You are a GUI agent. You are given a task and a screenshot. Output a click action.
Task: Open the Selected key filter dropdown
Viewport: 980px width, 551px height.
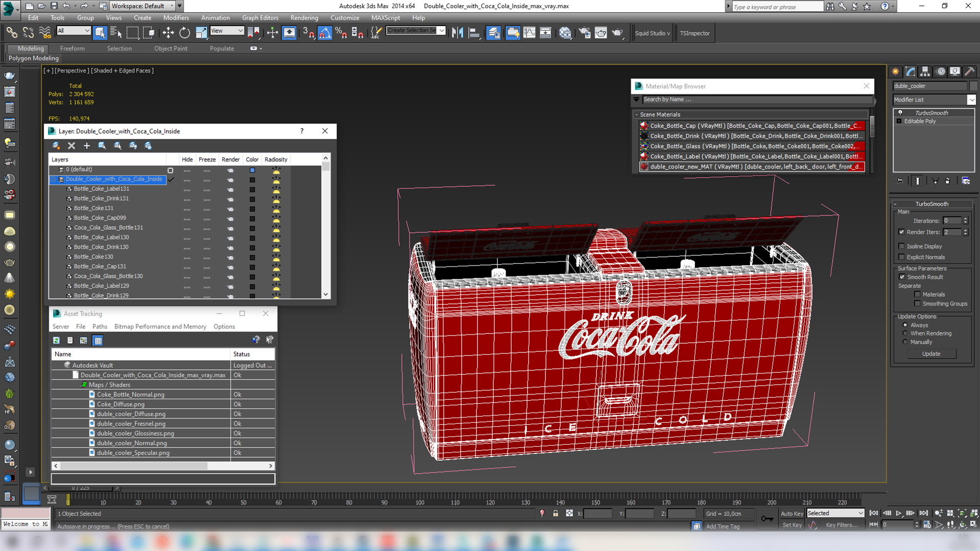pos(835,513)
